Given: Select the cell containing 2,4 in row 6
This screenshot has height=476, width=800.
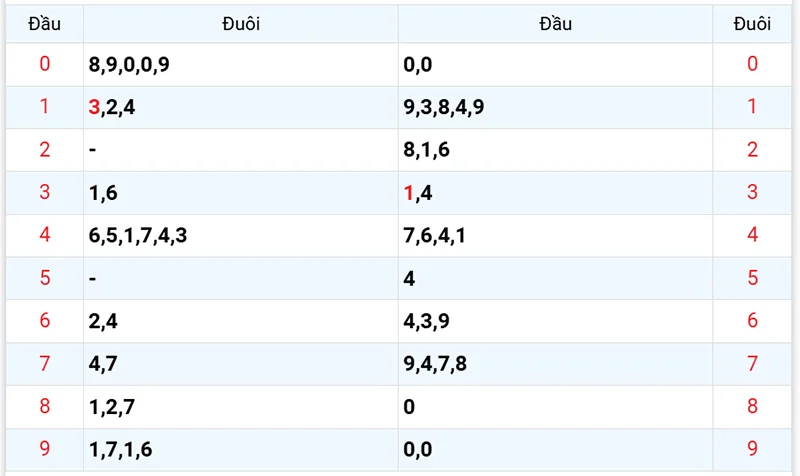Looking at the screenshot, I should tap(103, 322).
